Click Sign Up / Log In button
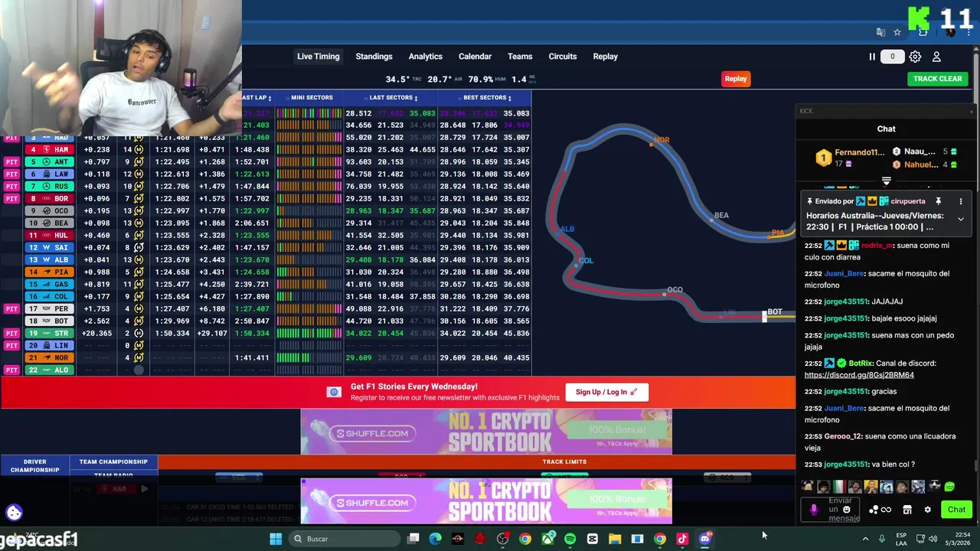Screen dimensions: 980x551 pyautogui.click(x=606, y=392)
